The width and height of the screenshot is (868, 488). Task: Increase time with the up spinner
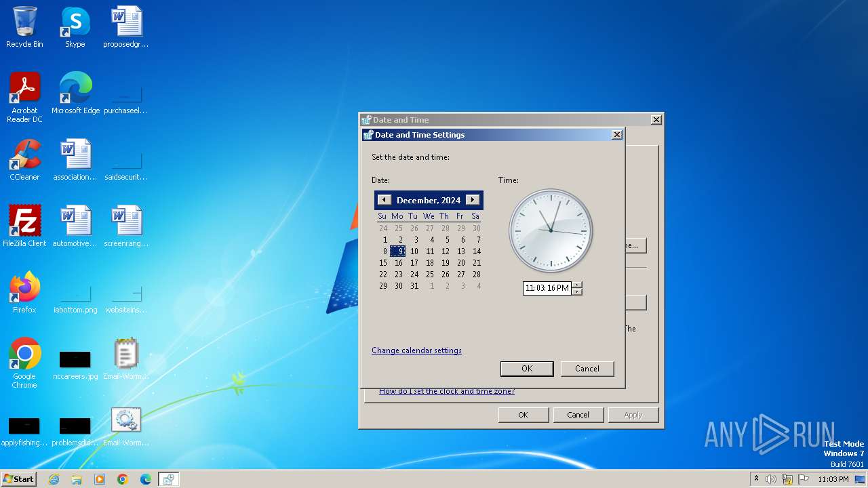click(x=577, y=285)
